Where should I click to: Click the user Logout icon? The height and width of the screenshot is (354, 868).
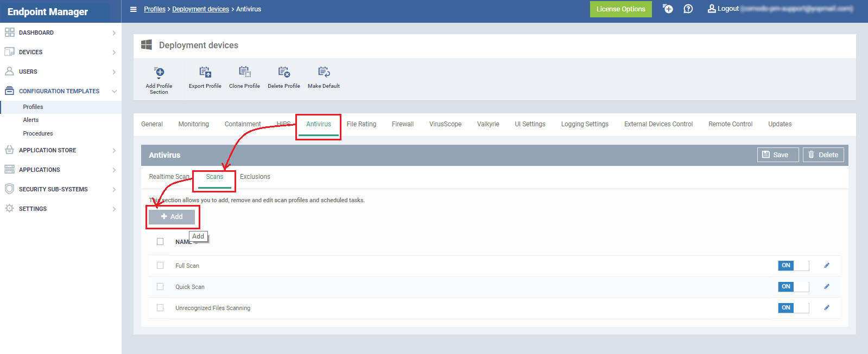tap(712, 9)
